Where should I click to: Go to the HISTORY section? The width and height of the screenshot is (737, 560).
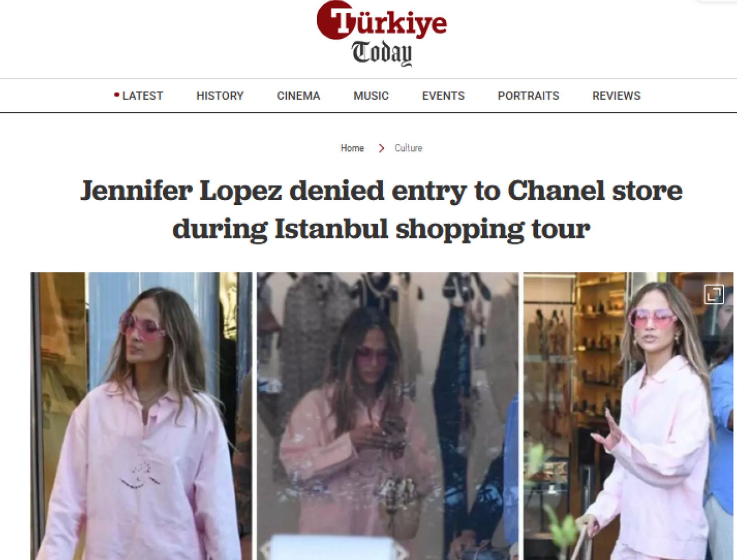(220, 96)
